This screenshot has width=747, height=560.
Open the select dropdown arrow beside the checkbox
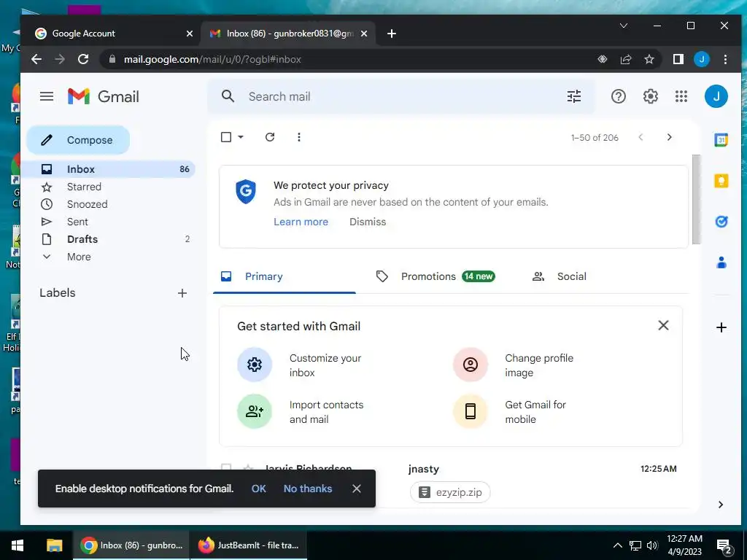point(241,137)
